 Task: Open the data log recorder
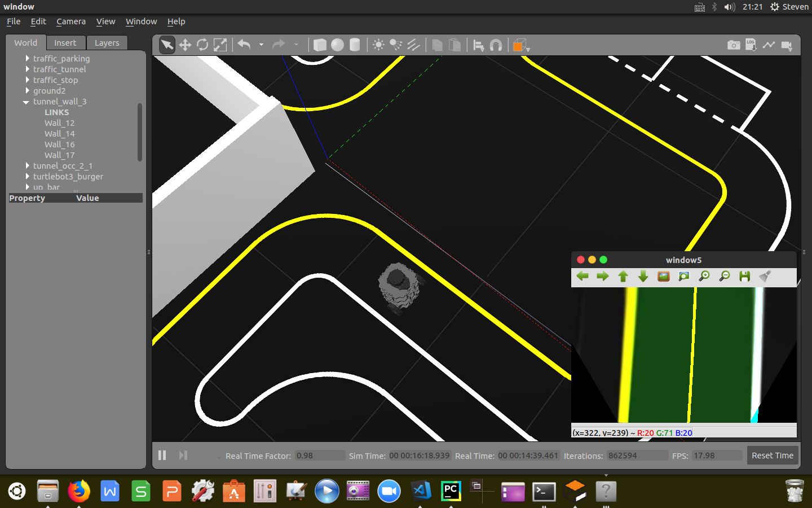click(x=751, y=45)
